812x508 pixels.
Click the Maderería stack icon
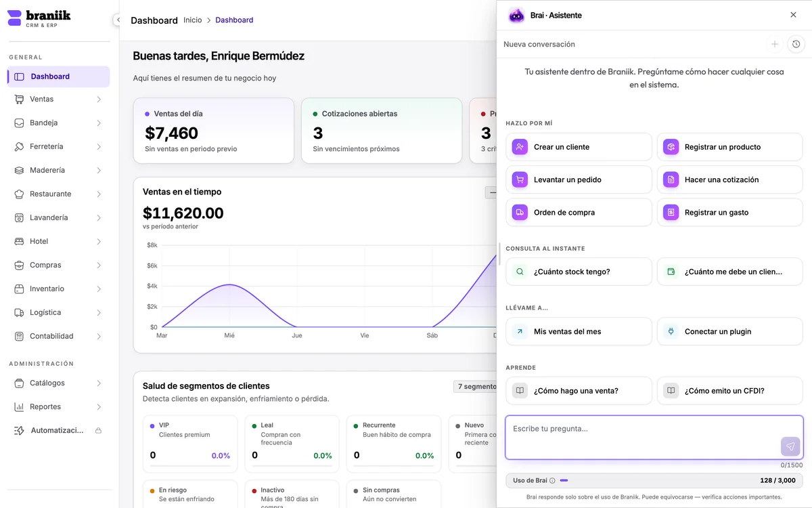(x=19, y=170)
